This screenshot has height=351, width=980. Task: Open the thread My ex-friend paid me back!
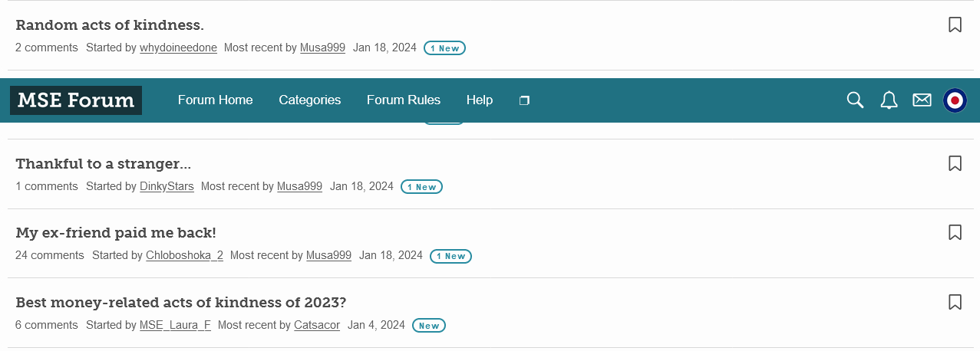pos(116,233)
